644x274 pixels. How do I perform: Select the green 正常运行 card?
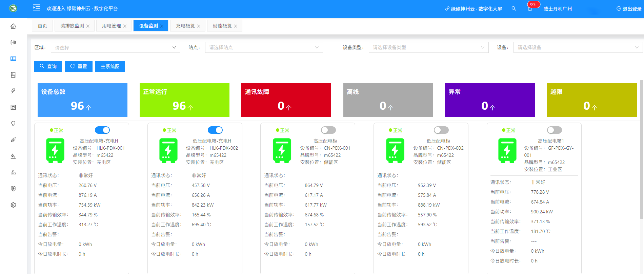click(184, 100)
